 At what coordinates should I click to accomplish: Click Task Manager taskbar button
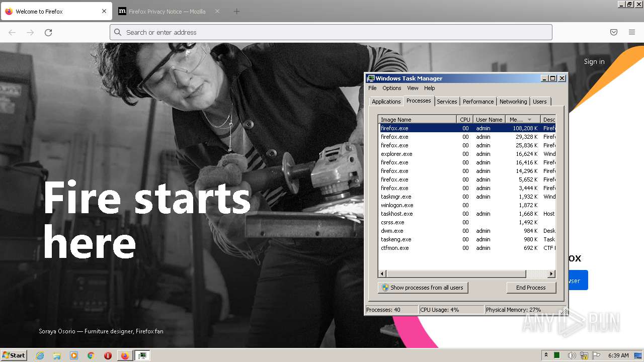tap(142, 355)
